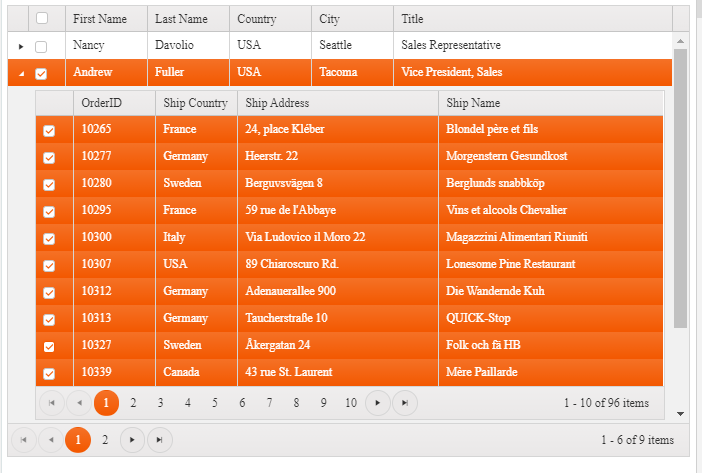Screen dimensions: 702x473
Task: Uncheck order 10265 checkbox
Action: coord(49,130)
